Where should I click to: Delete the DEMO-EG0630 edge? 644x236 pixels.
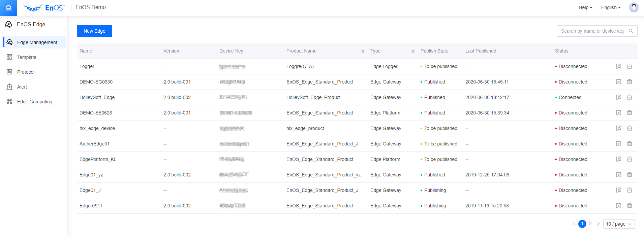tap(629, 82)
